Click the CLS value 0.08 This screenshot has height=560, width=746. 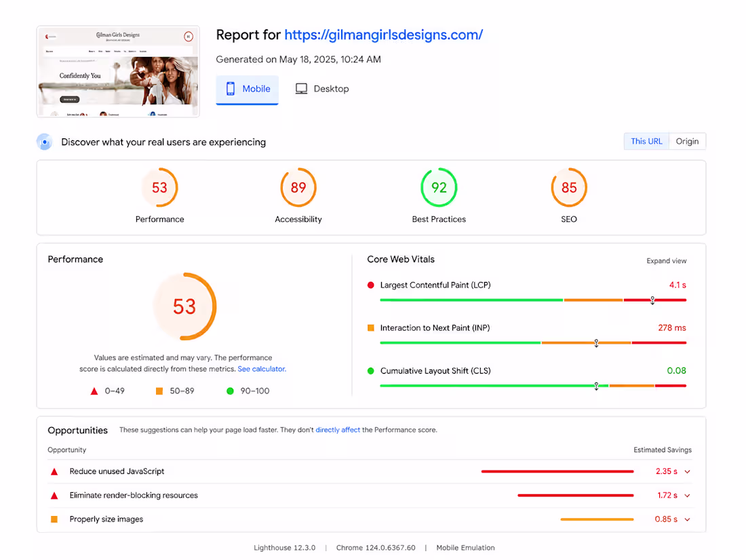tap(677, 371)
